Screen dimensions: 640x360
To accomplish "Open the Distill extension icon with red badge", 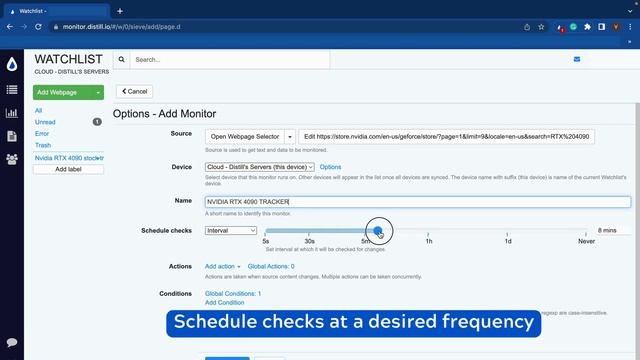I will click(560, 27).
